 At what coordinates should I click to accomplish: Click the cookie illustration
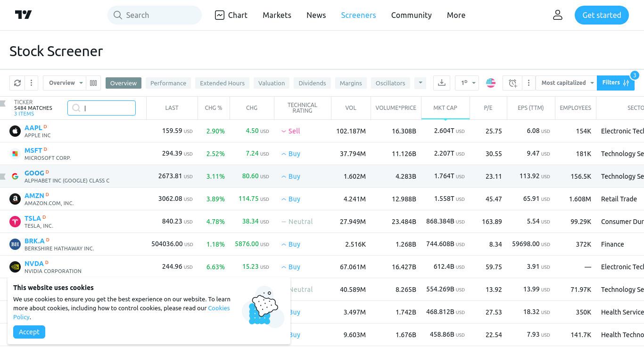point(263,307)
